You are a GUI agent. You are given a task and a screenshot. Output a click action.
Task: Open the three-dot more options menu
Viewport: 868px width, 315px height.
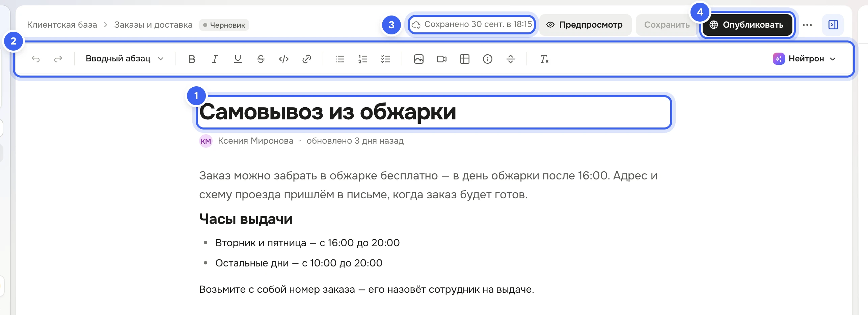coord(807,25)
